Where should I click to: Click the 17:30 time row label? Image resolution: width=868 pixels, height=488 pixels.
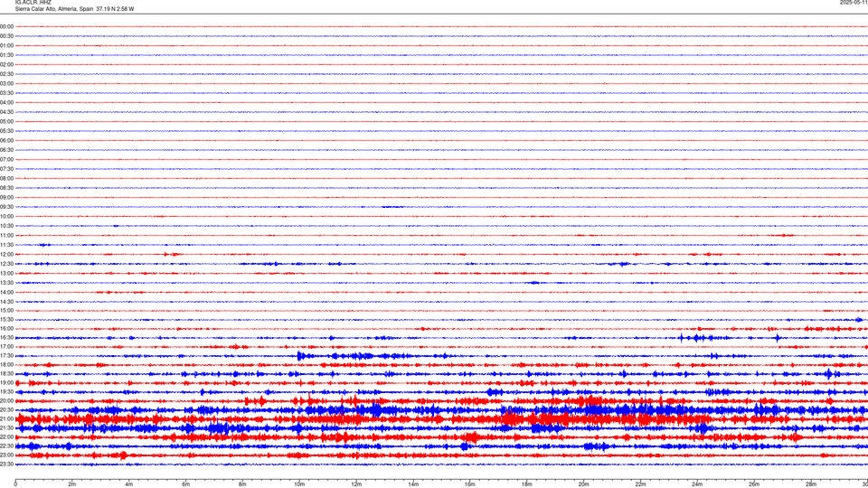point(6,356)
